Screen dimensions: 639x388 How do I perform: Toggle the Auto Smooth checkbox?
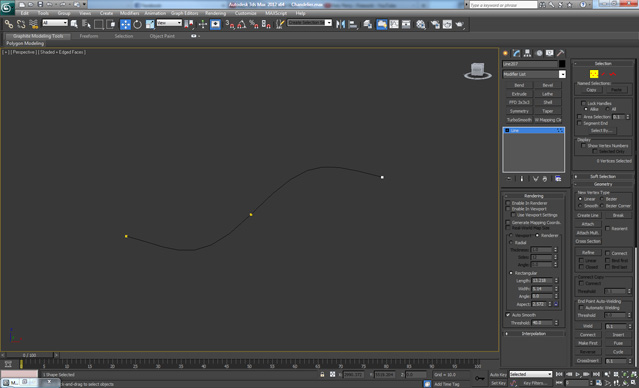[508, 315]
